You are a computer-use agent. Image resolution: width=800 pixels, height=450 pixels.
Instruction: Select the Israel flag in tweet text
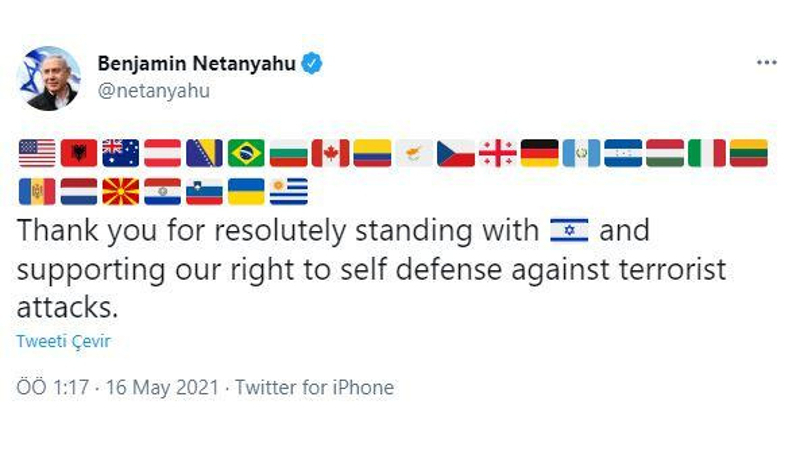click(x=570, y=232)
